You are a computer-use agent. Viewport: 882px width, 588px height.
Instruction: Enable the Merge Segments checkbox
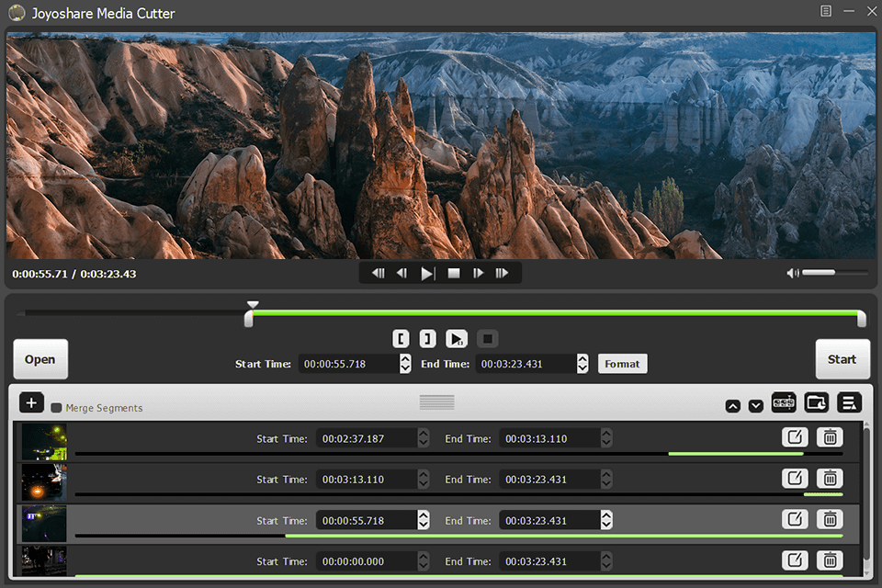click(x=56, y=406)
